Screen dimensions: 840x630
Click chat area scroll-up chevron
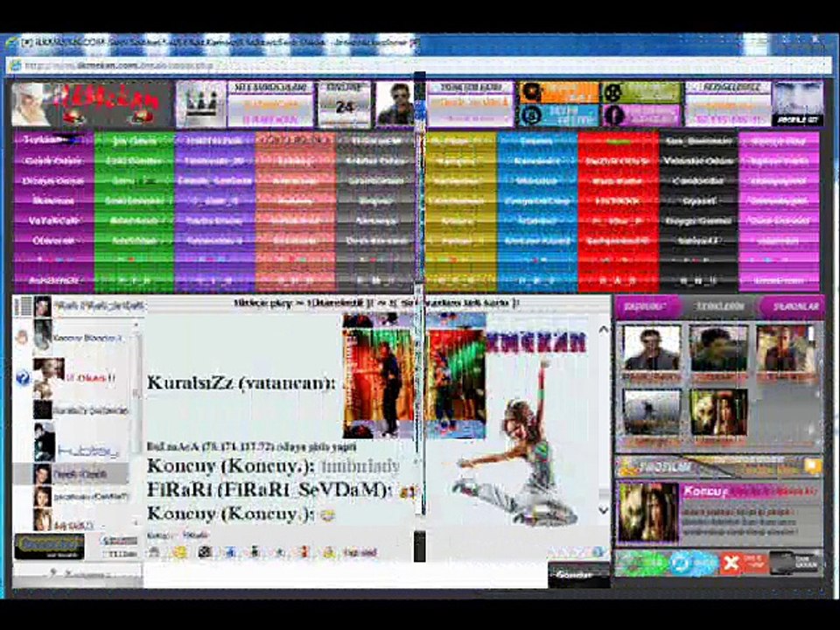(603, 330)
